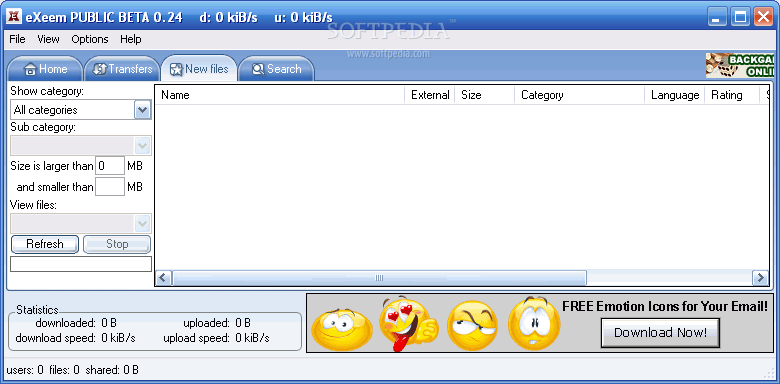Click the 'downloaded: 0 B' statistics text
This screenshot has width=780, height=384.
point(76,323)
